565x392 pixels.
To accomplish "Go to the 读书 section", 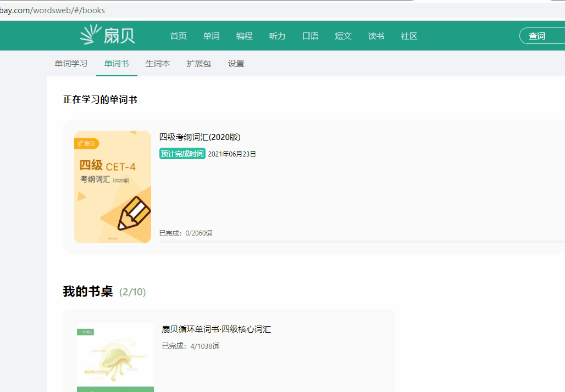I will point(376,36).
